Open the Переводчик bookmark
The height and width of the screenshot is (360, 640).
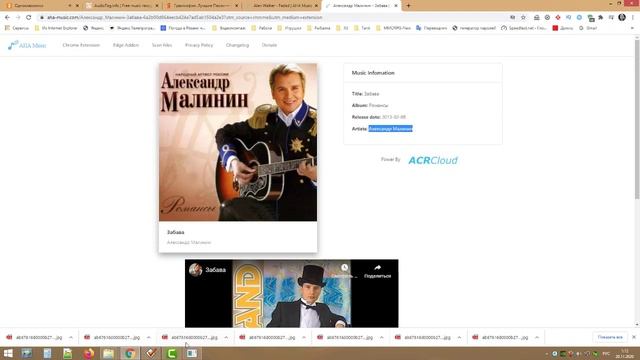(x=431, y=28)
